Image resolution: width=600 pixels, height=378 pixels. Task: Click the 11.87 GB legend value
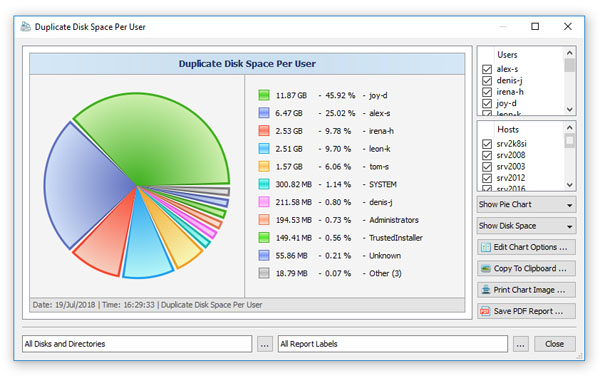click(291, 95)
